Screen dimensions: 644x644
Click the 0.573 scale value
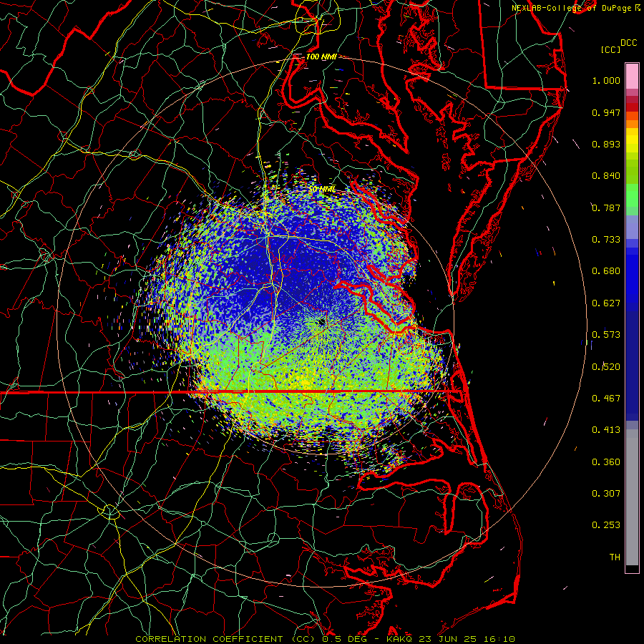pyautogui.click(x=606, y=335)
